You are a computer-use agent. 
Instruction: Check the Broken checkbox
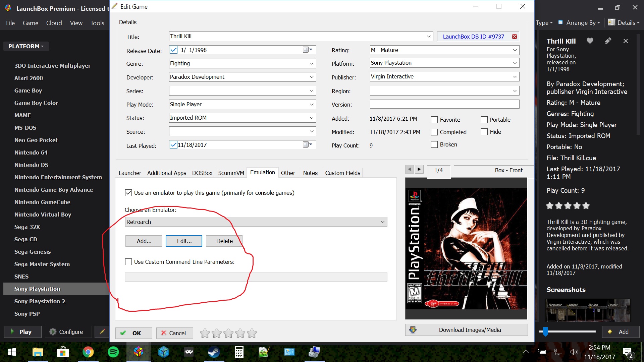[x=434, y=144]
